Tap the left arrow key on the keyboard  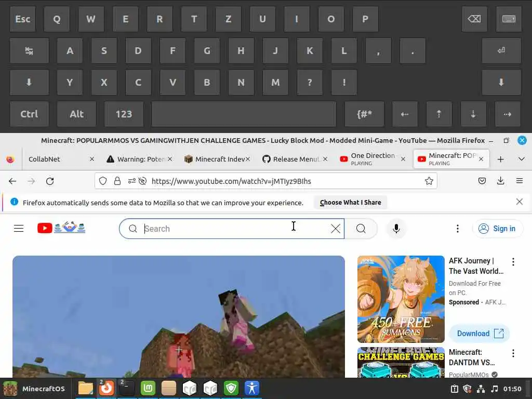click(x=405, y=114)
